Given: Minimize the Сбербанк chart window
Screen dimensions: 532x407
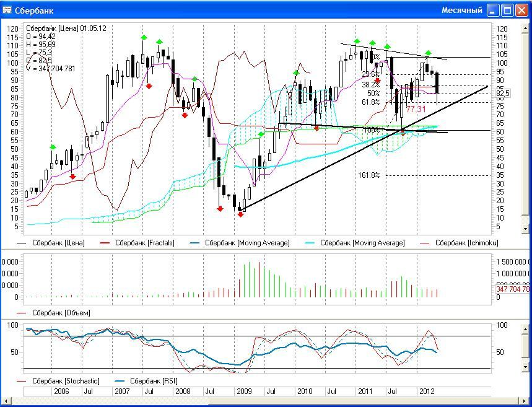Looking at the screenshot, I should 493,10.
